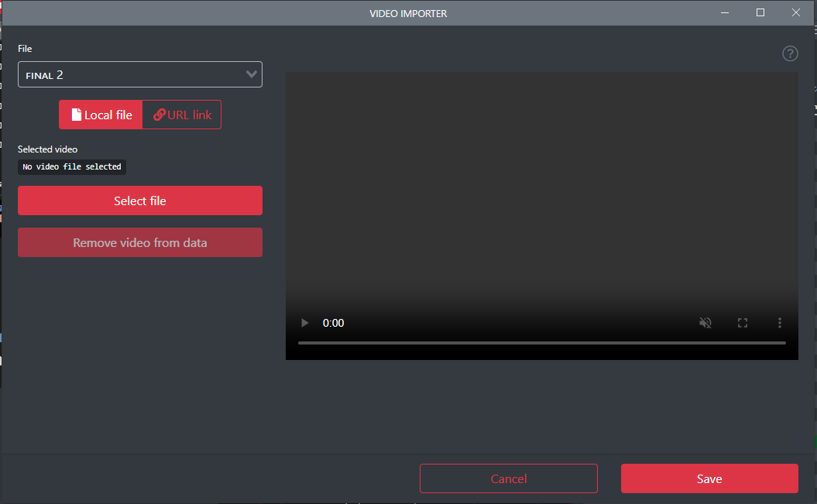Minimize the Video Importer window
The width and height of the screenshot is (817, 504).
click(x=725, y=13)
